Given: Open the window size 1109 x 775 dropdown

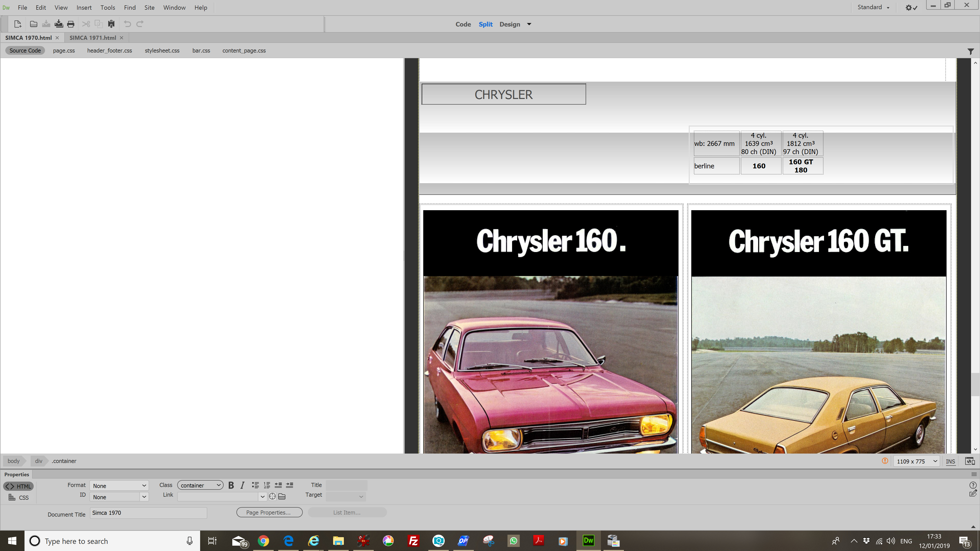Looking at the screenshot, I should tap(916, 461).
